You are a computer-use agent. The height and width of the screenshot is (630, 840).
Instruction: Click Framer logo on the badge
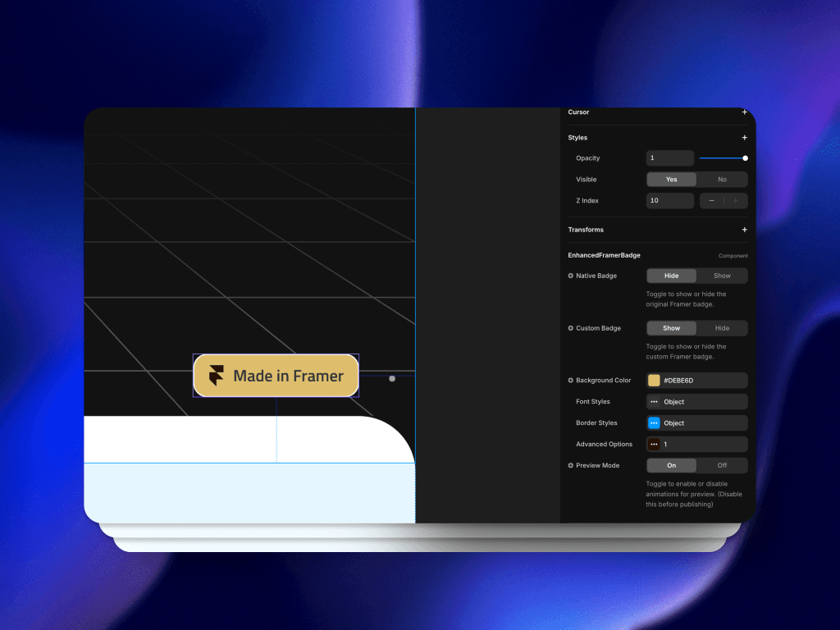coord(217,376)
